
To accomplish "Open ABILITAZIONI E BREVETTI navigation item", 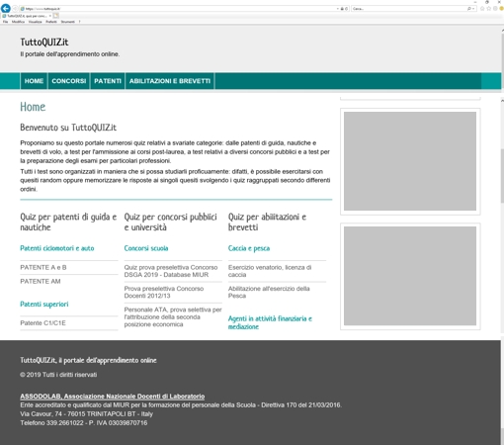I will [170, 81].
